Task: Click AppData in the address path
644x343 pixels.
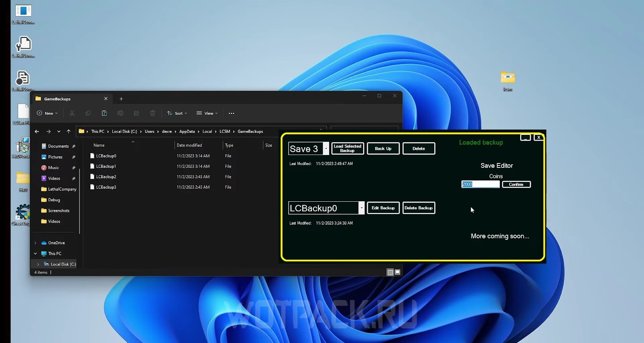Action: tap(187, 131)
